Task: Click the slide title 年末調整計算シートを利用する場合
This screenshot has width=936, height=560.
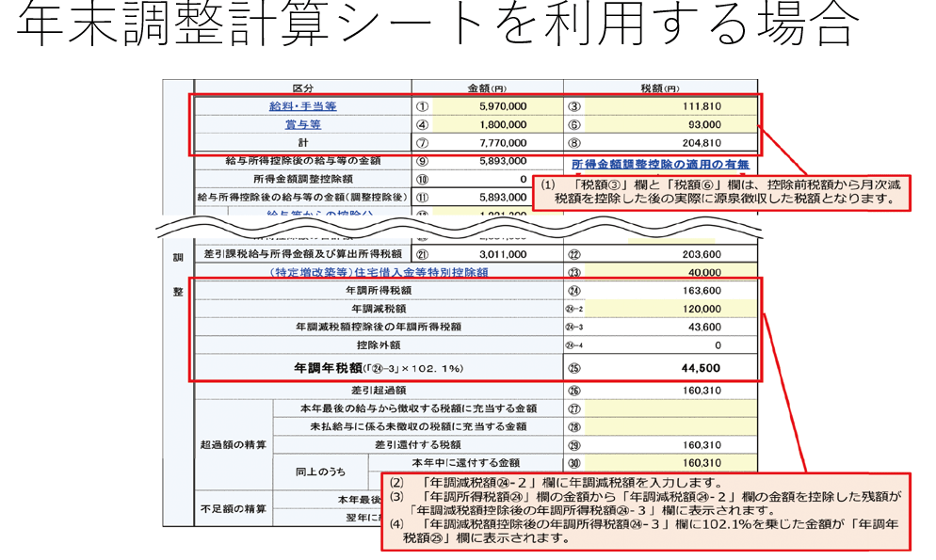Action: pyautogui.click(x=439, y=24)
